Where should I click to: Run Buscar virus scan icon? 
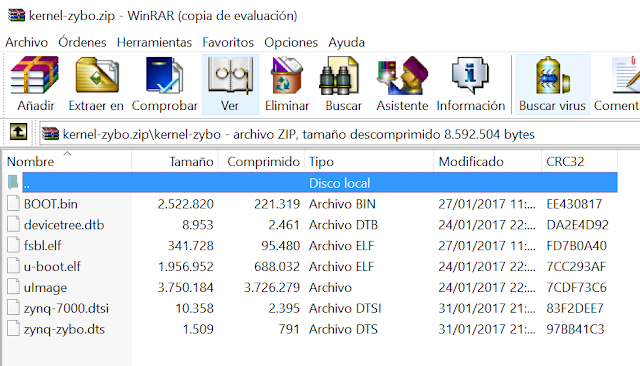coord(552,75)
